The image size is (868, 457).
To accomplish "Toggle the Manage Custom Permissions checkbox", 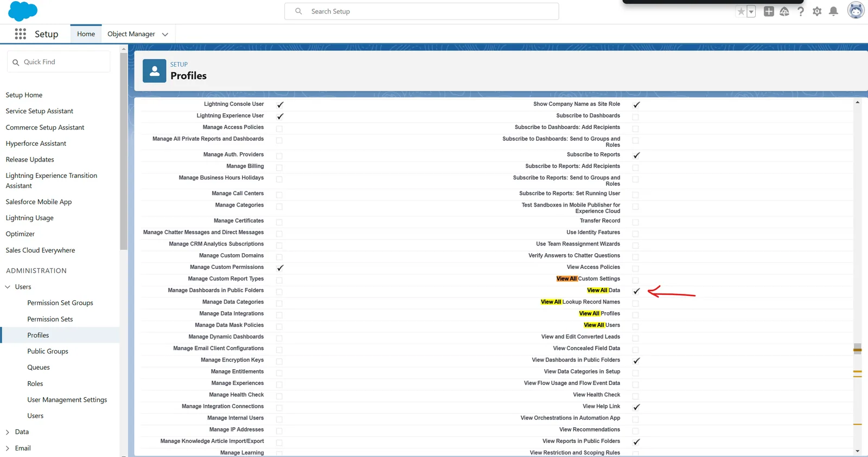I will [x=280, y=268].
